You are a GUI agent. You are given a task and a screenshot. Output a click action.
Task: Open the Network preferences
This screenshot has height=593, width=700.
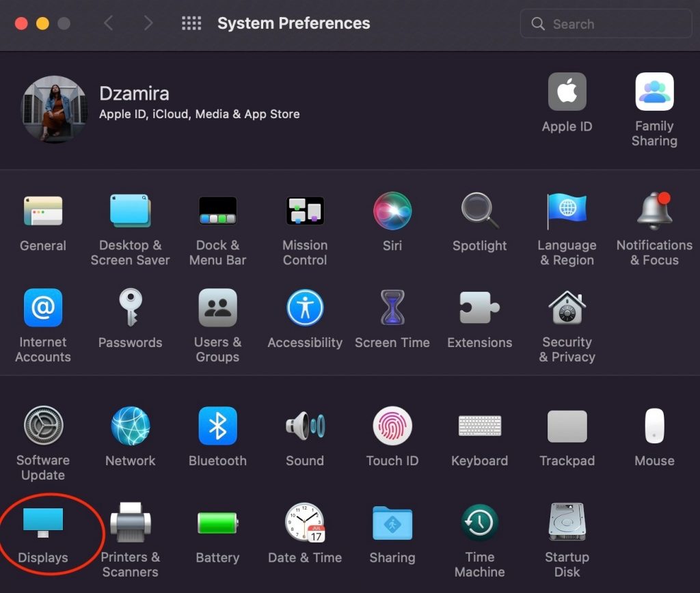[x=130, y=426]
